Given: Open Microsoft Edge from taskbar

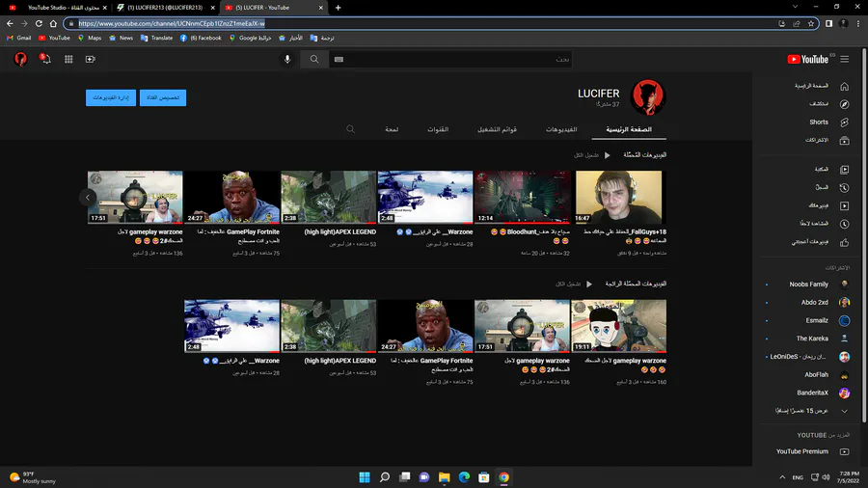Looking at the screenshot, I should pos(464,477).
